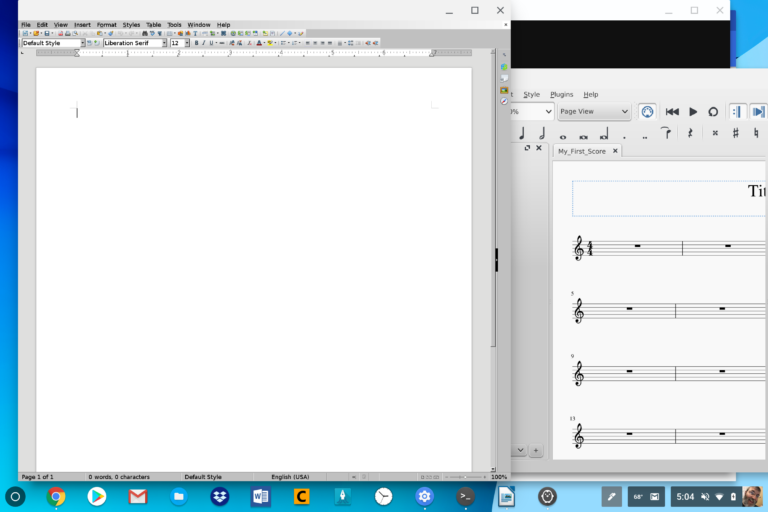Viewport: 768px width, 512px height.
Task: Open the Default Style paragraph style dropdown
Action: (82, 43)
